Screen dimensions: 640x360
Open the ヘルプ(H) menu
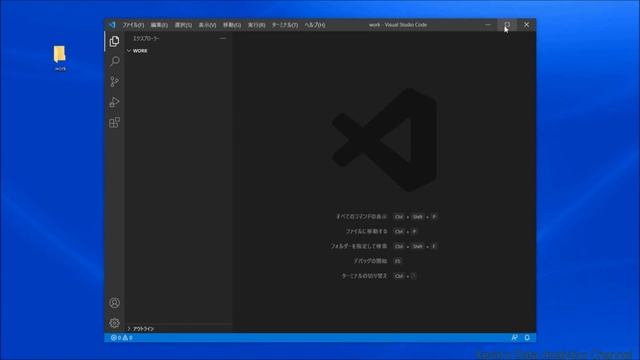tap(315, 25)
